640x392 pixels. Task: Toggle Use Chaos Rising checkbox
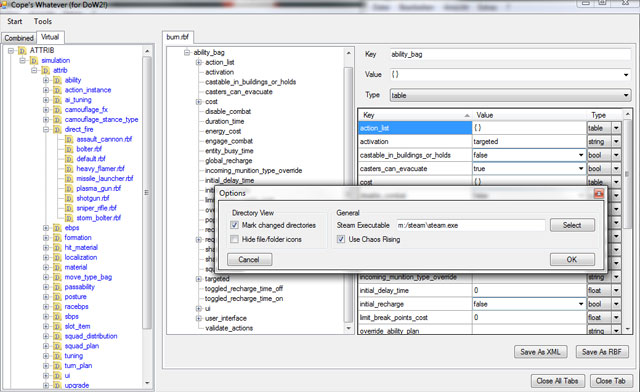(341, 239)
